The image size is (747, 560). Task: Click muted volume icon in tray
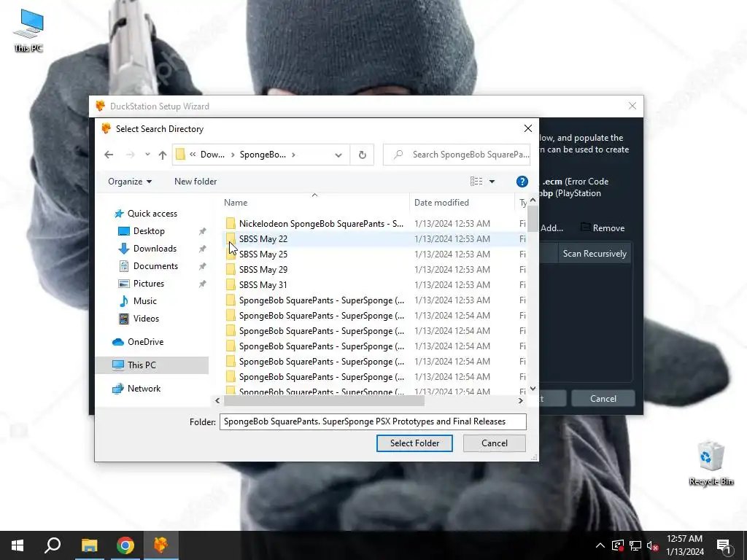652,545
